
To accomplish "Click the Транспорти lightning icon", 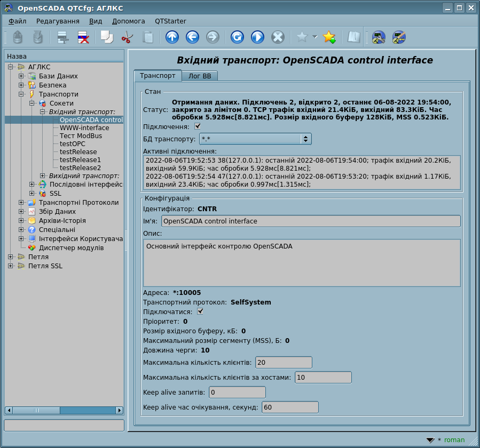I will tap(32, 94).
